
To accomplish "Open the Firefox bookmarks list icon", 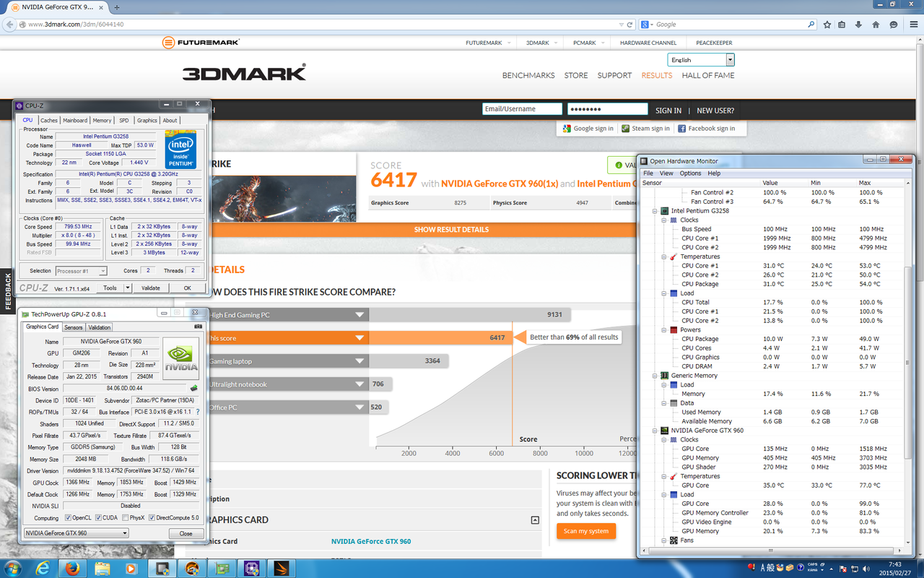I will pyautogui.click(x=842, y=24).
